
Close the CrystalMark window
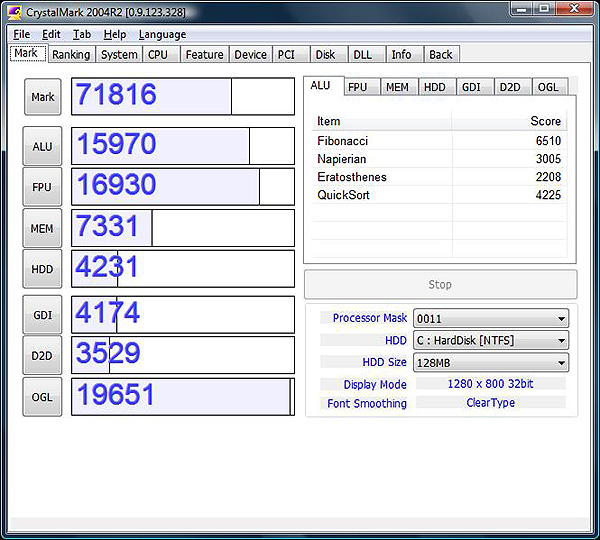click(574, 8)
